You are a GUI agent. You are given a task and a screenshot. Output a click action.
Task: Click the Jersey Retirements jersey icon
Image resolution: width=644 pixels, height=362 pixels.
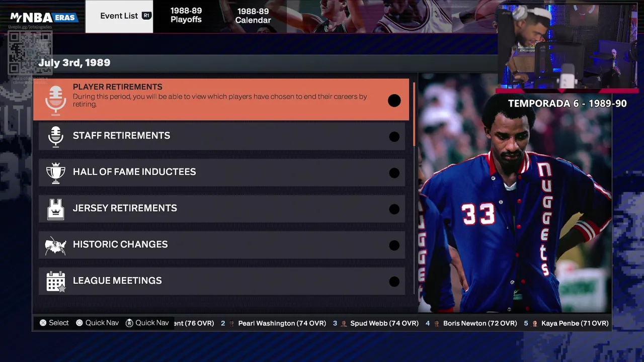click(x=55, y=209)
